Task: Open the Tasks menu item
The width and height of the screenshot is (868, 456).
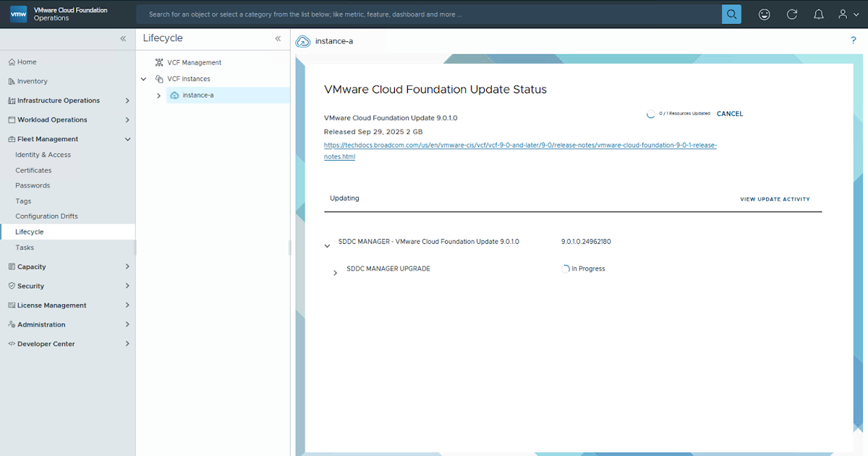Action: click(x=25, y=248)
